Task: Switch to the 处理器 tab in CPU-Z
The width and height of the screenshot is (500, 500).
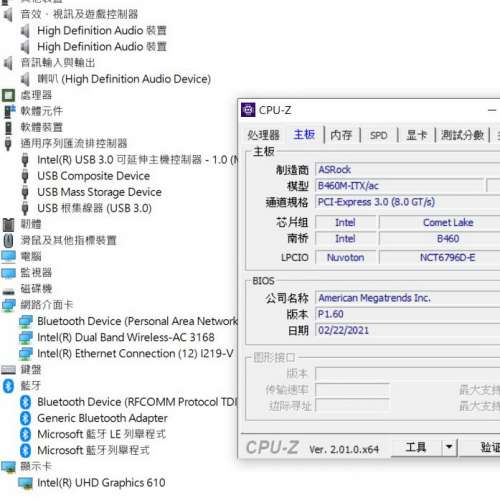Action: (263, 135)
